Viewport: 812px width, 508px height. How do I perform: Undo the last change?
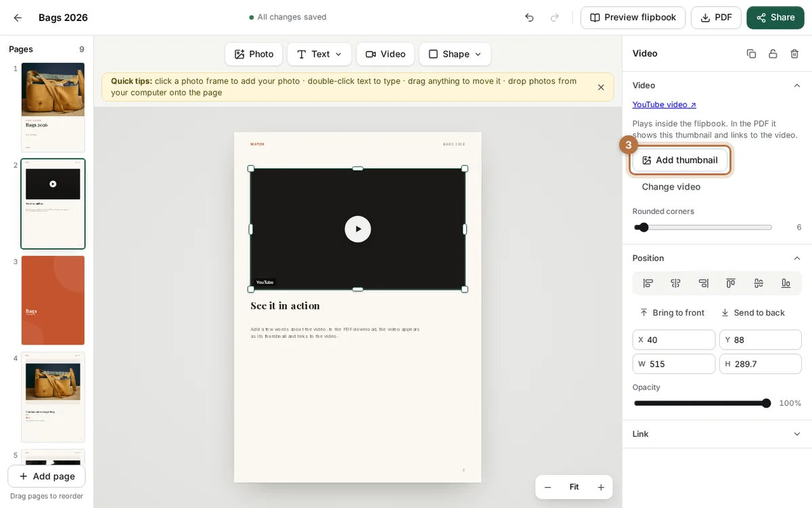tap(529, 18)
